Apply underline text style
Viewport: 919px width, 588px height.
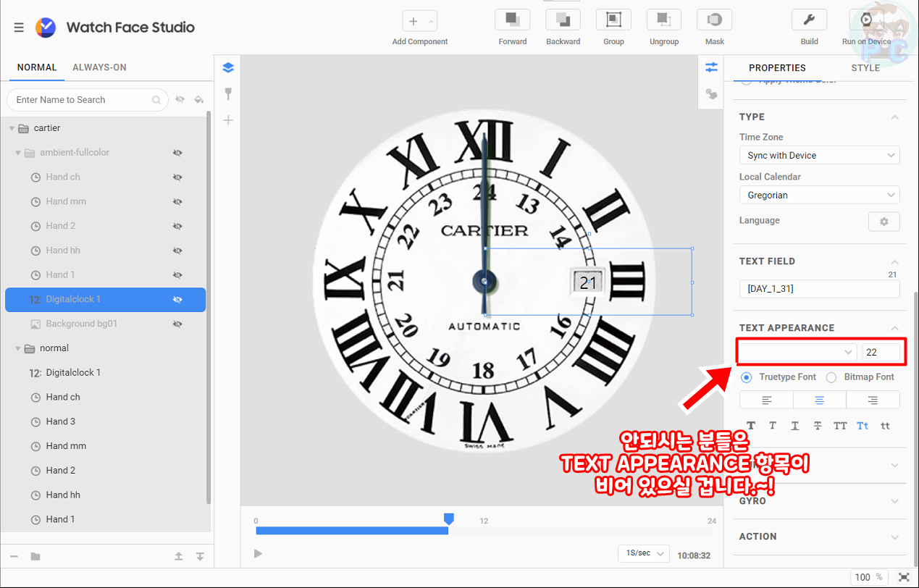(x=795, y=426)
